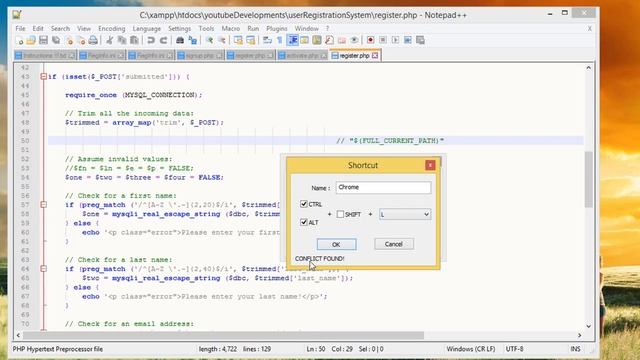Open the Run menu

coord(253,29)
